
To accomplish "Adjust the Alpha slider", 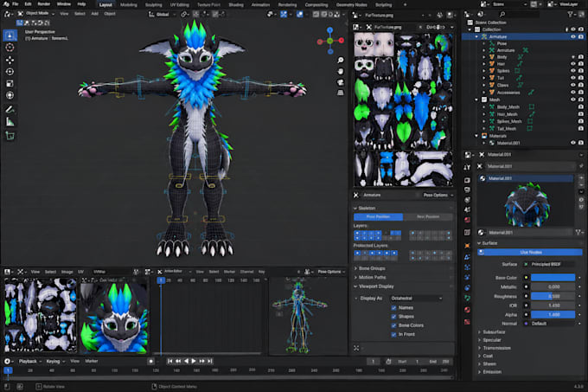I will (553, 315).
